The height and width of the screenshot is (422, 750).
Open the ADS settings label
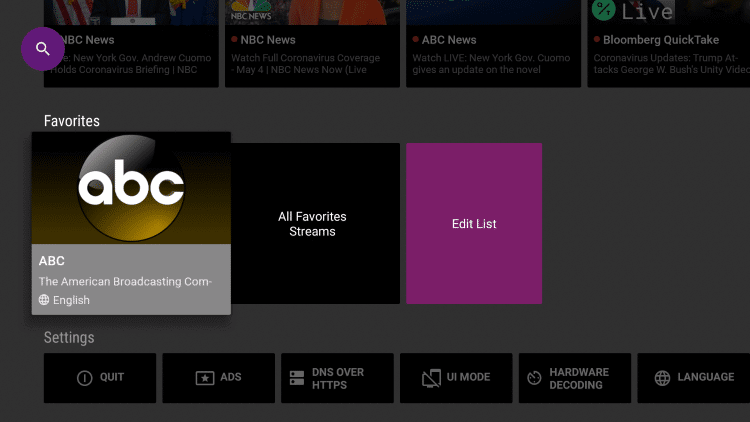(x=231, y=377)
